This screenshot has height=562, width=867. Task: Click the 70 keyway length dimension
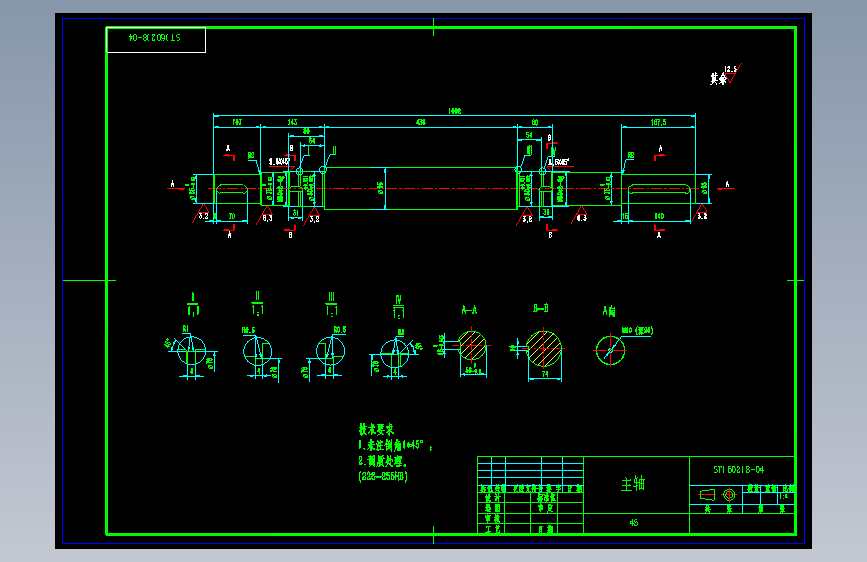232,216
